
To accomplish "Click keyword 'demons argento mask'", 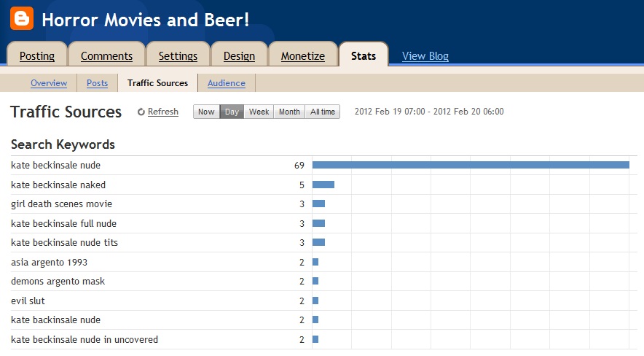I will (58, 281).
